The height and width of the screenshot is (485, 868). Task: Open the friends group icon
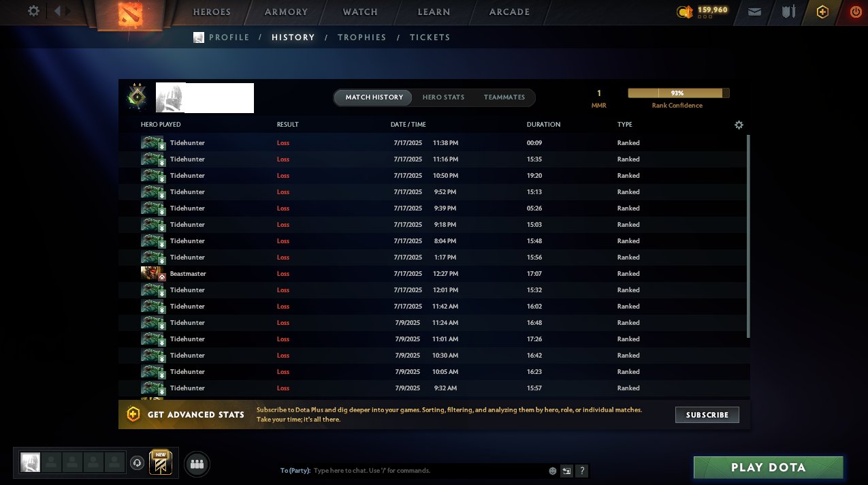point(197,464)
